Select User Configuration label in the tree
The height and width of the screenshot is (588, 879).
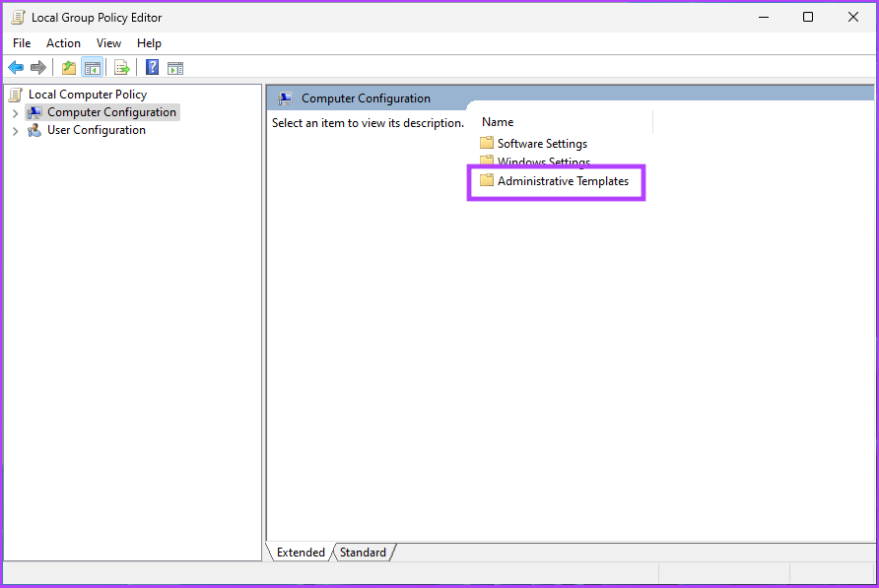(97, 130)
